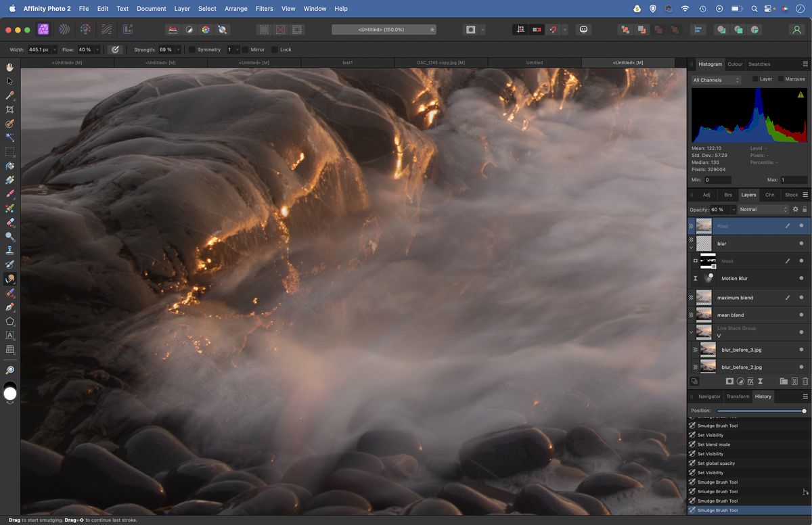Open layer effects (fx) in Layers panel
812x525 pixels.
point(750,382)
